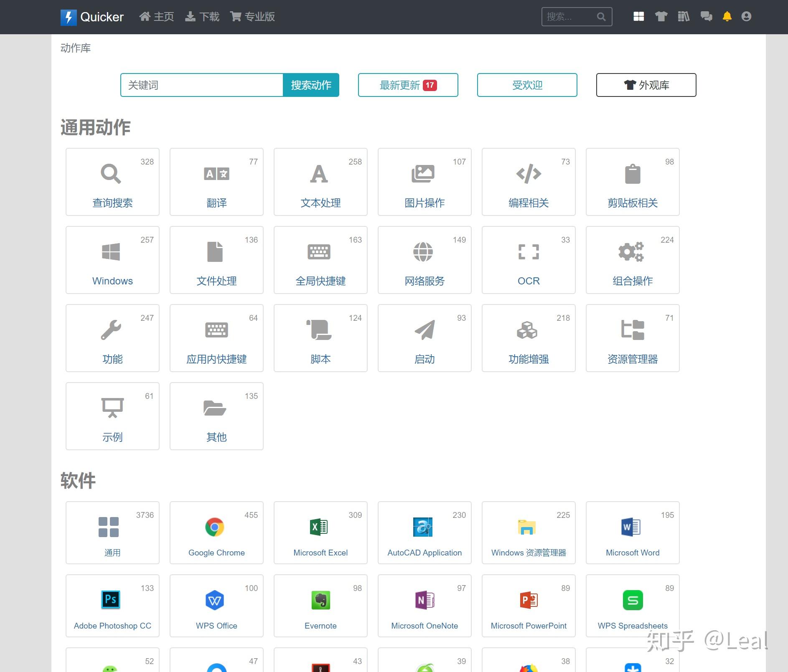This screenshot has width=788, height=672.
Task: Click the 网络服务 globe icon
Action: coord(423,252)
